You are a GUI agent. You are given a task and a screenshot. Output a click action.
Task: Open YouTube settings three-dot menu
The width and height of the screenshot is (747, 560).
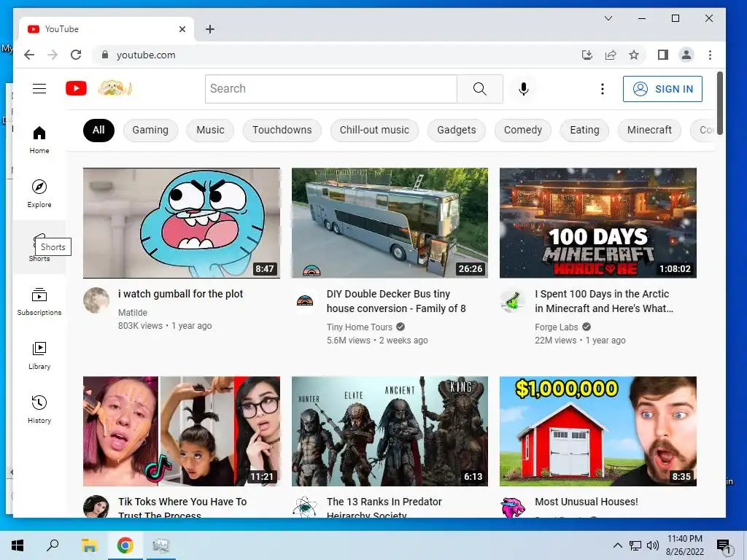602,89
